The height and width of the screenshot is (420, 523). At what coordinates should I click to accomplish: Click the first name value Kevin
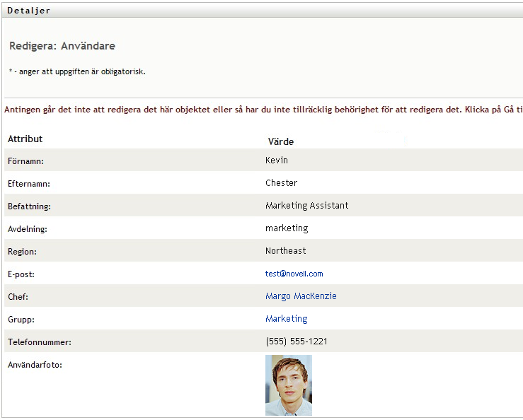click(x=277, y=161)
